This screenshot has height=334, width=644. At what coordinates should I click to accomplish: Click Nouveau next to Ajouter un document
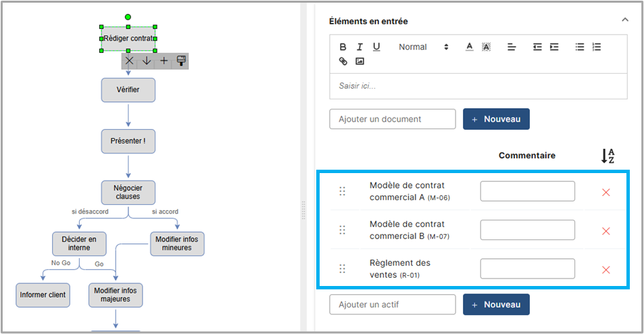(496, 119)
